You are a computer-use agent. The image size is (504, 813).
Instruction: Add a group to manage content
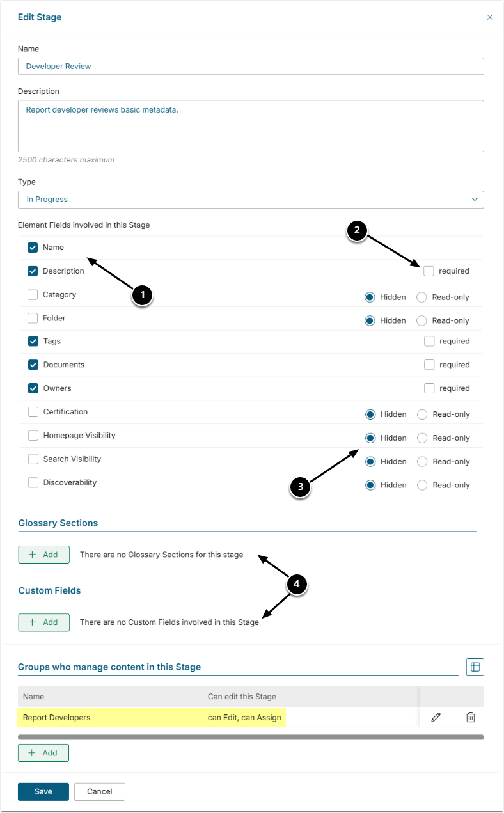click(43, 753)
